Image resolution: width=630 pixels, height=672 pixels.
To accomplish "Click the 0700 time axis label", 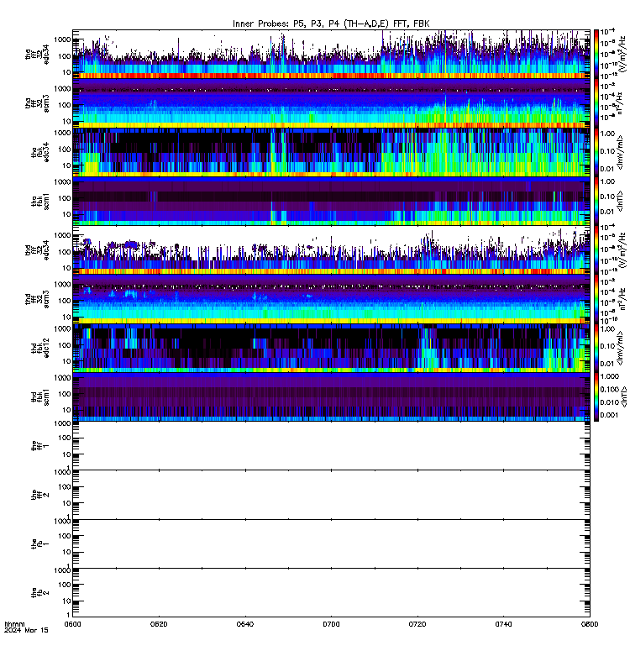I will pos(331,624).
